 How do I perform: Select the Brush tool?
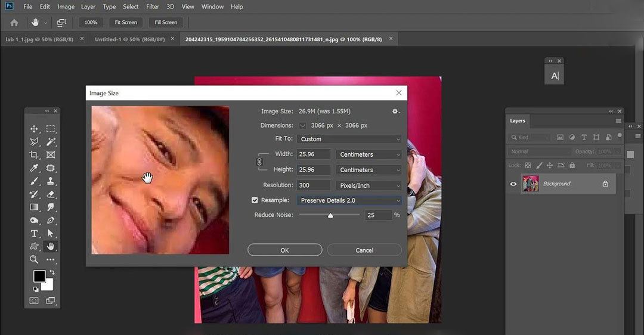tap(34, 181)
